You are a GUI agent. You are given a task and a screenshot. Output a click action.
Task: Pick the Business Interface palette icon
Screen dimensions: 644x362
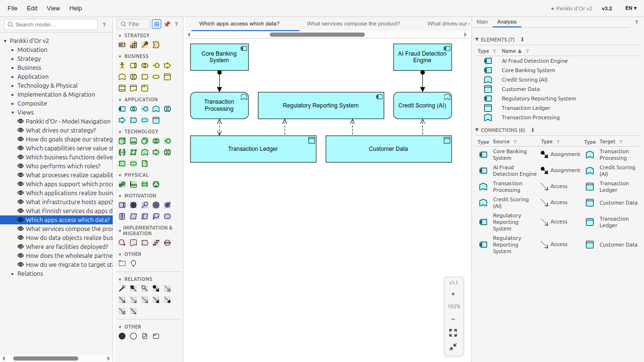[156, 66]
